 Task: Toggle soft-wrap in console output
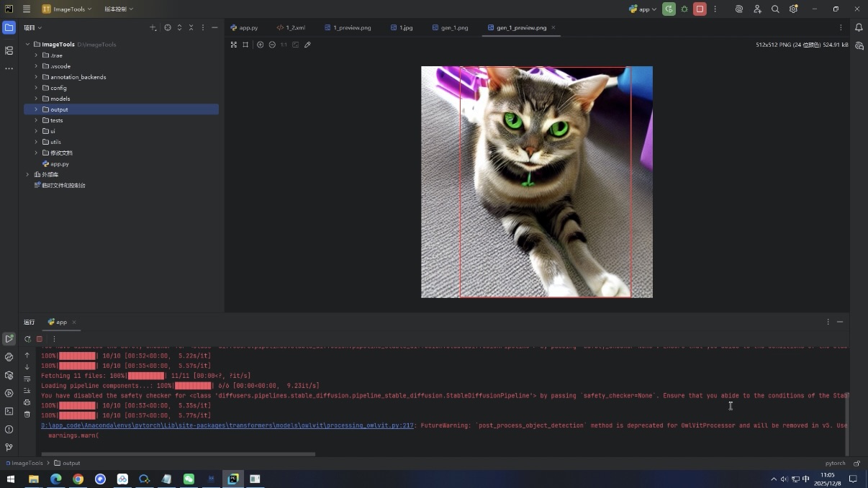tap(27, 379)
